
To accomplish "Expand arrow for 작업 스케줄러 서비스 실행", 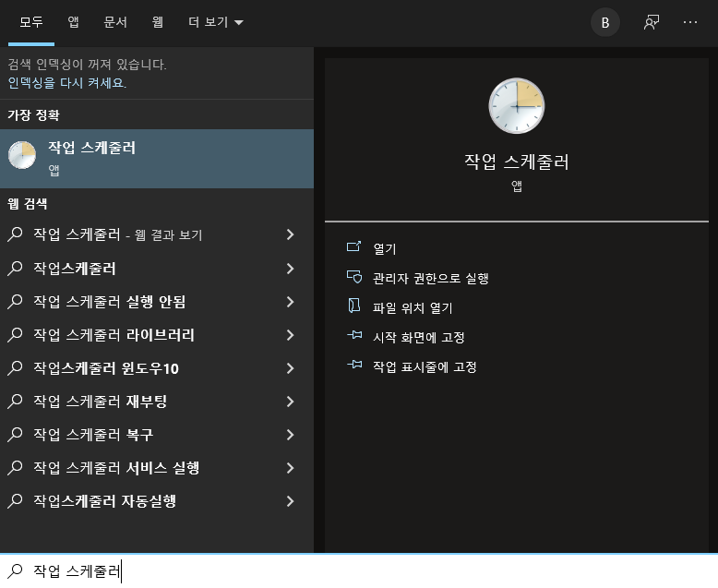I will [x=290, y=468].
